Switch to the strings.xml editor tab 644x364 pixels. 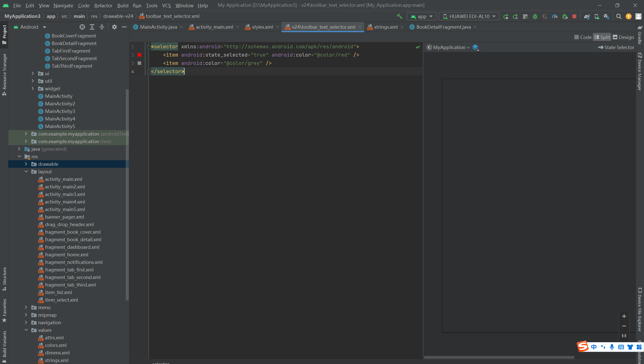tap(385, 27)
